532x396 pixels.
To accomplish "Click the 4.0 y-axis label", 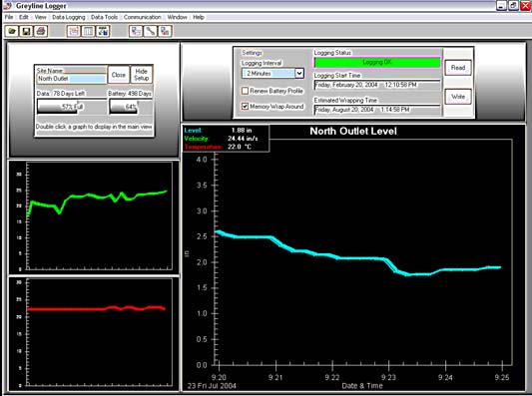I will click(202, 160).
